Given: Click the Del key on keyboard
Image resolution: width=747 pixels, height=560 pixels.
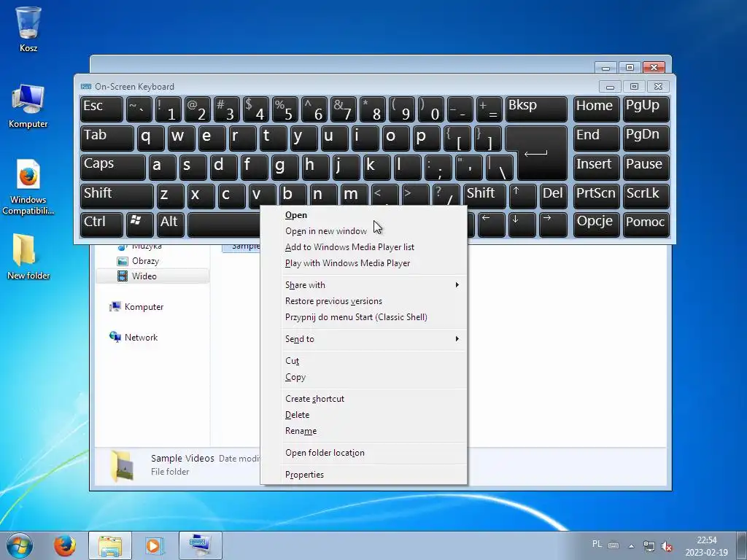Looking at the screenshot, I should [x=553, y=196].
